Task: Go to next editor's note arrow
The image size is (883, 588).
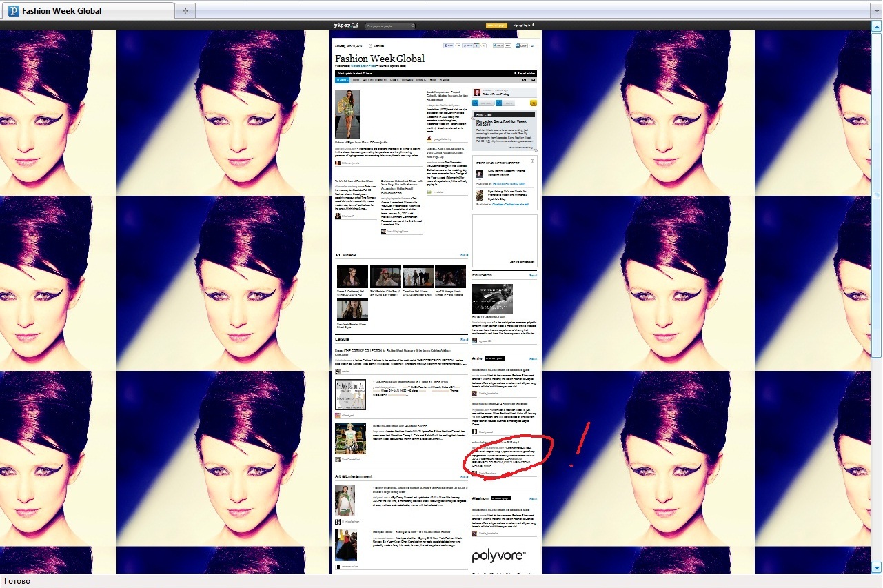Action: (x=536, y=150)
